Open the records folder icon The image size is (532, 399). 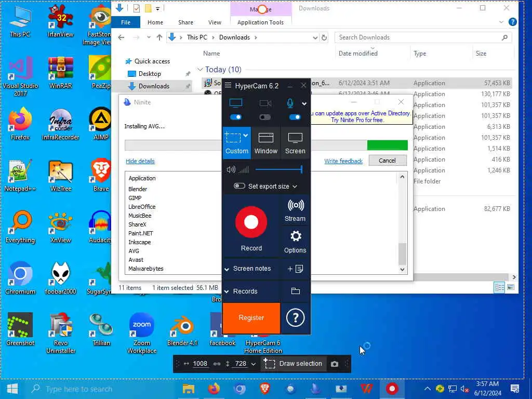296,291
